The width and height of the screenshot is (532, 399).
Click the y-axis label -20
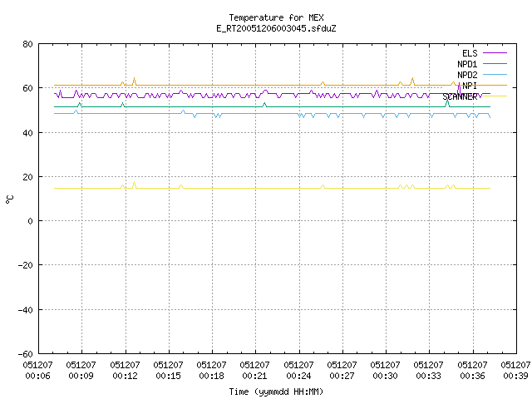[x=26, y=265]
